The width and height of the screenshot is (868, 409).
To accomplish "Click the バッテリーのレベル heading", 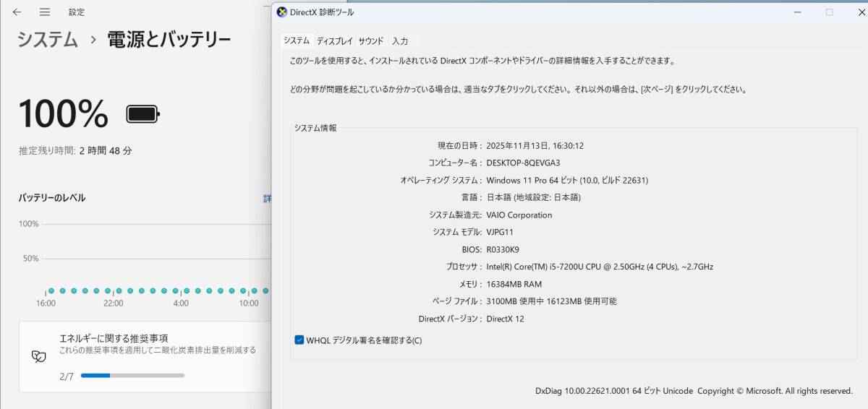I will pyautogui.click(x=52, y=198).
